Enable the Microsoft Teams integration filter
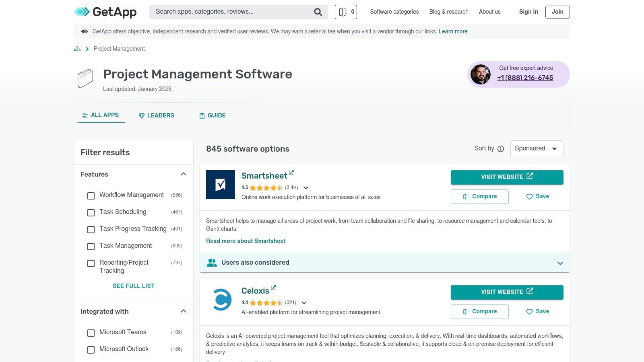The image size is (644, 362). [91, 333]
